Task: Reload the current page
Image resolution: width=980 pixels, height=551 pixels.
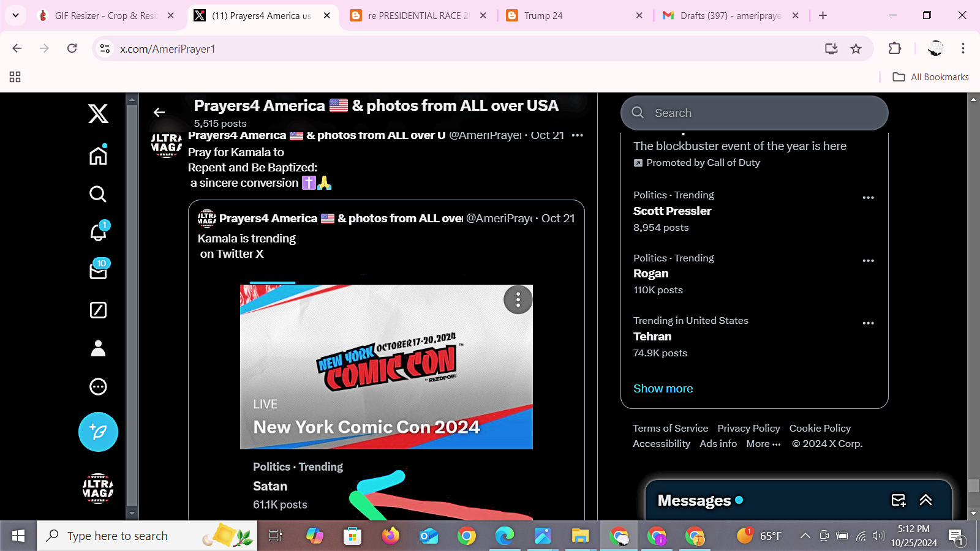Action: 72,48
